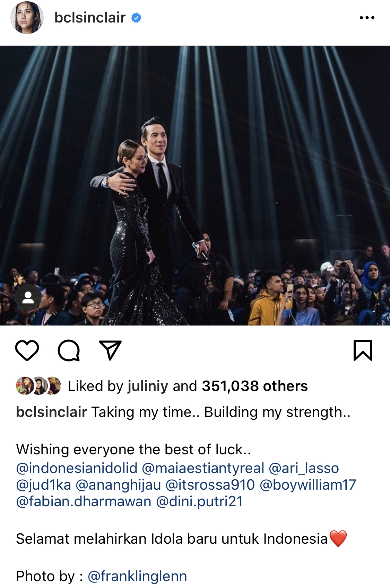Share post via paper plane icon
Viewport: 390px width, 588px height.
[110, 350]
